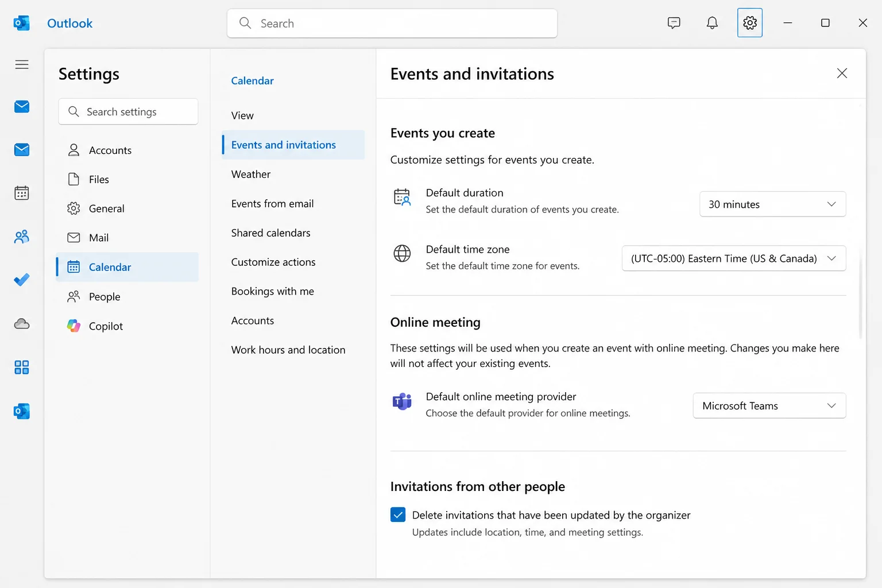882x588 pixels.
Task: Click the magnifier icon in main Search box
Action: (245, 23)
